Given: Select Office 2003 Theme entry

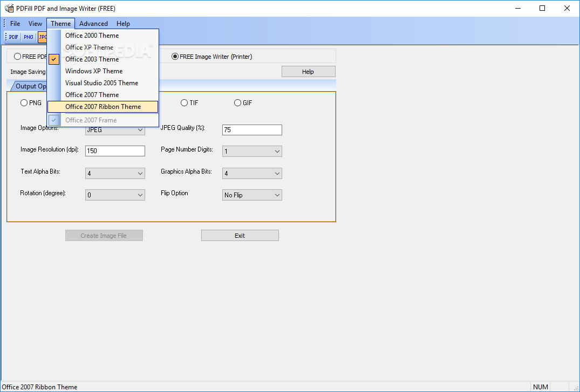Looking at the screenshot, I should pyautogui.click(x=103, y=59).
